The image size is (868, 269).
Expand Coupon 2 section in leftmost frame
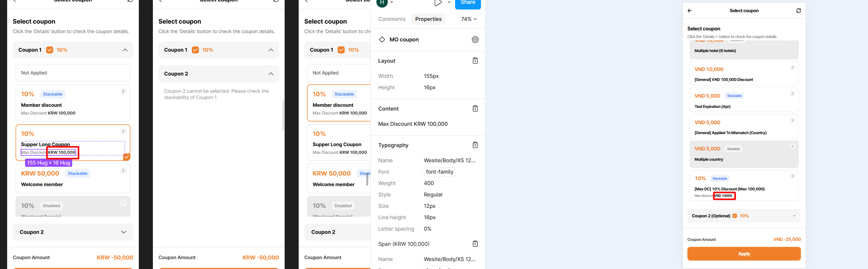124,232
